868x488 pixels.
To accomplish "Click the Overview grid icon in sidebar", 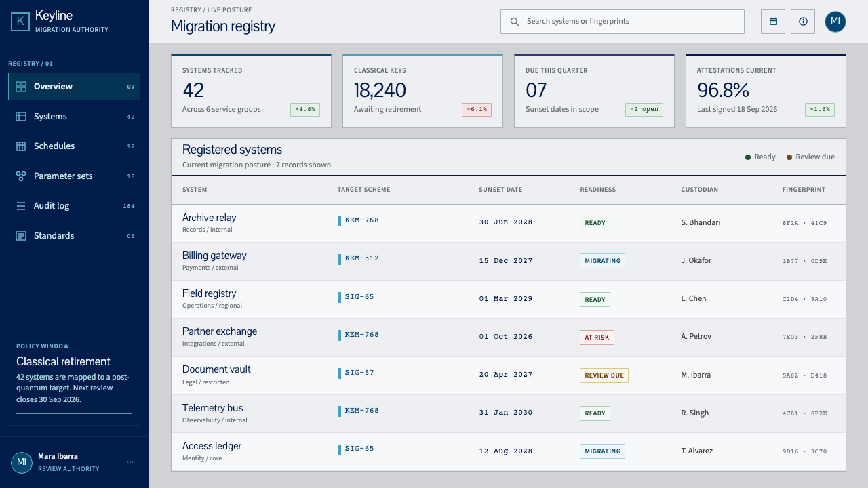I will point(21,87).
